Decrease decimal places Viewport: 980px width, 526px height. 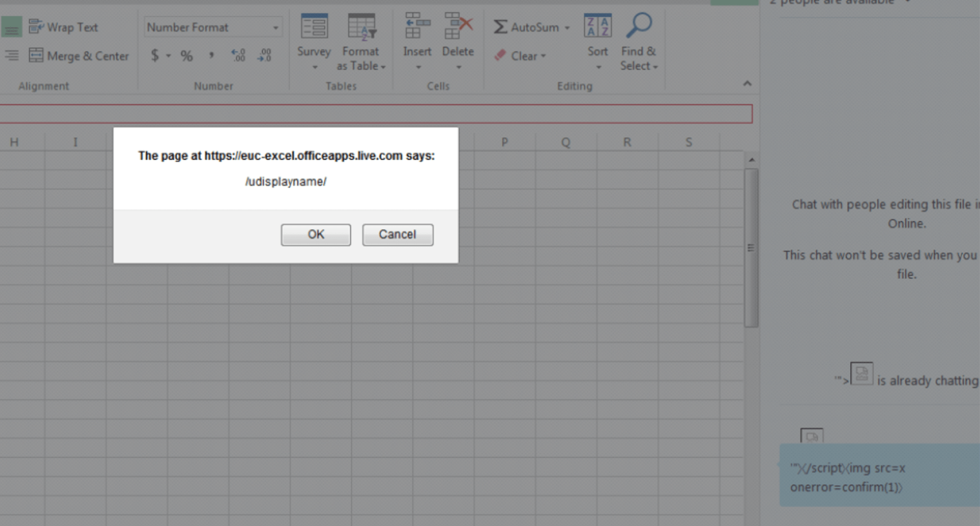pyautogui.click(x=264, y=56)
